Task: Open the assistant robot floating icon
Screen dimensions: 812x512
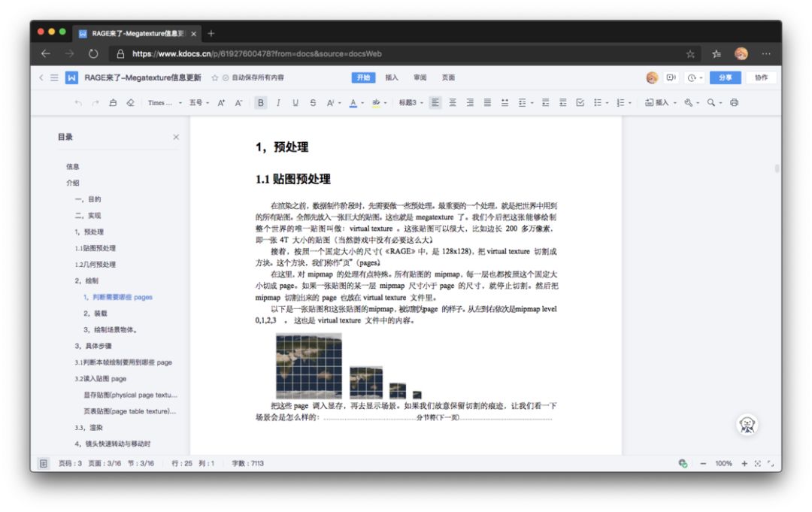Action: [x=747, y=425]
